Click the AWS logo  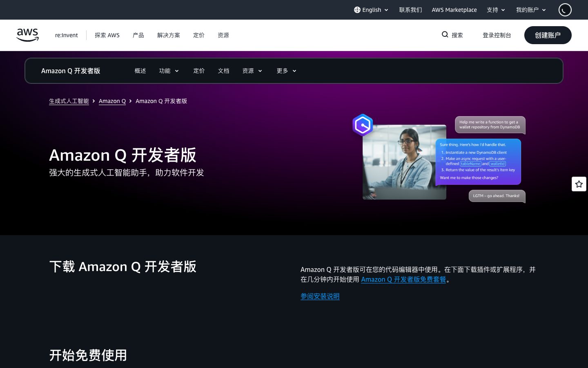click(x=28, y=35)
